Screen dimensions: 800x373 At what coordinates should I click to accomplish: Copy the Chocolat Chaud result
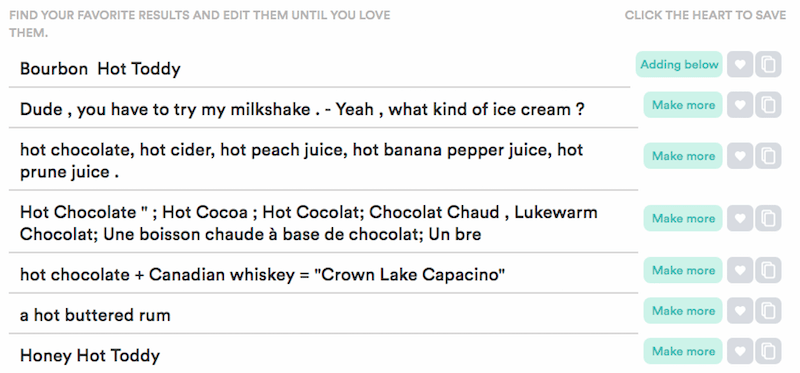768,218
